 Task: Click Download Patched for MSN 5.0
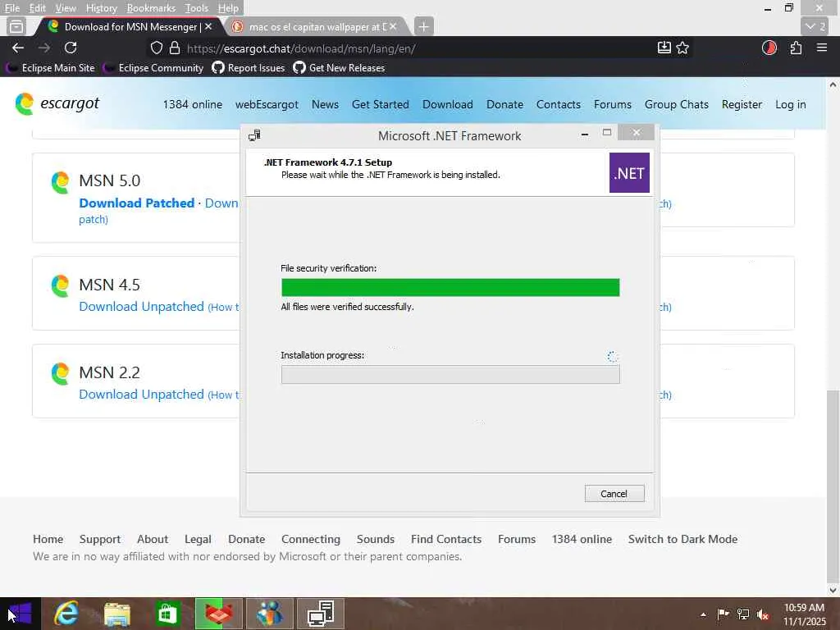(x=137, y=203)
